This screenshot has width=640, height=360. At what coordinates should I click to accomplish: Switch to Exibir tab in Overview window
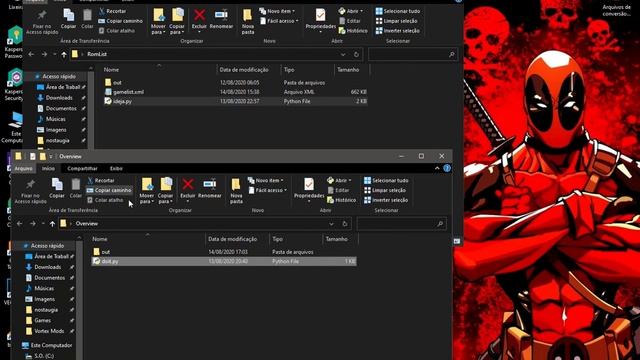tap(116, 168)
